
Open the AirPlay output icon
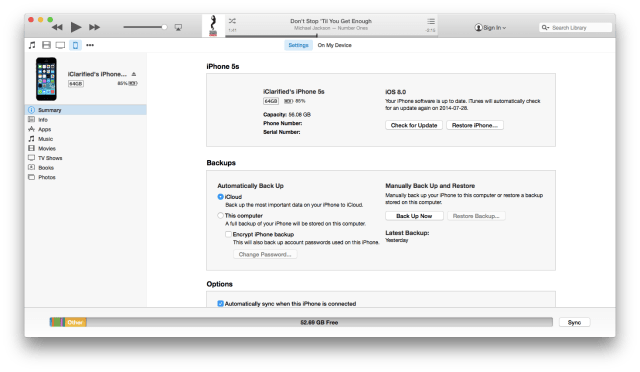pyautogui.click(x=178, y=27)
